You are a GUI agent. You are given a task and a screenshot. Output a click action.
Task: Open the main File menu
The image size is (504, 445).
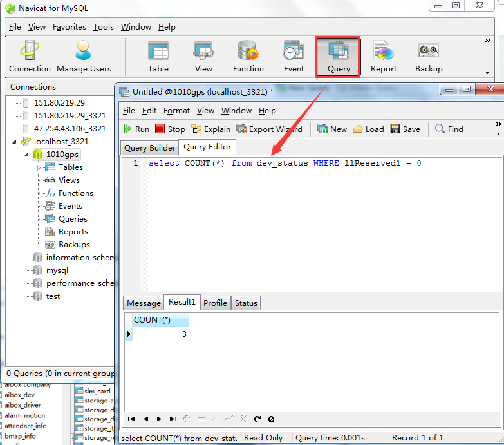(15, 27)
